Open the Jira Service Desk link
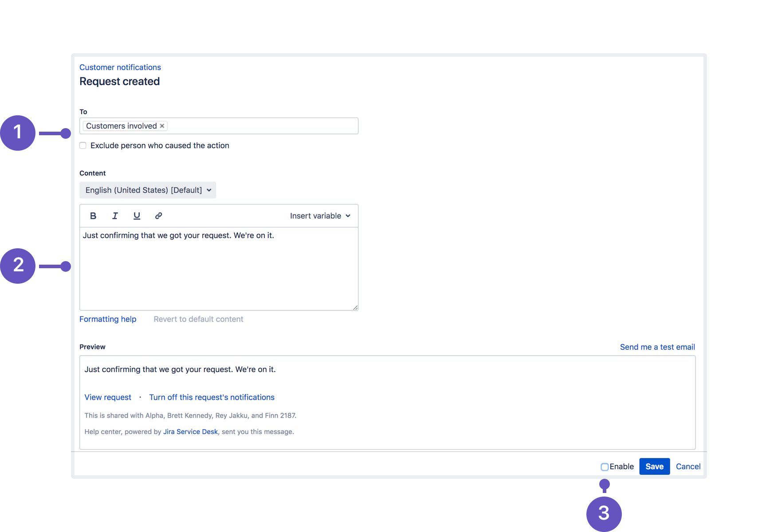 pyautogui.click(x=190, y=432)
